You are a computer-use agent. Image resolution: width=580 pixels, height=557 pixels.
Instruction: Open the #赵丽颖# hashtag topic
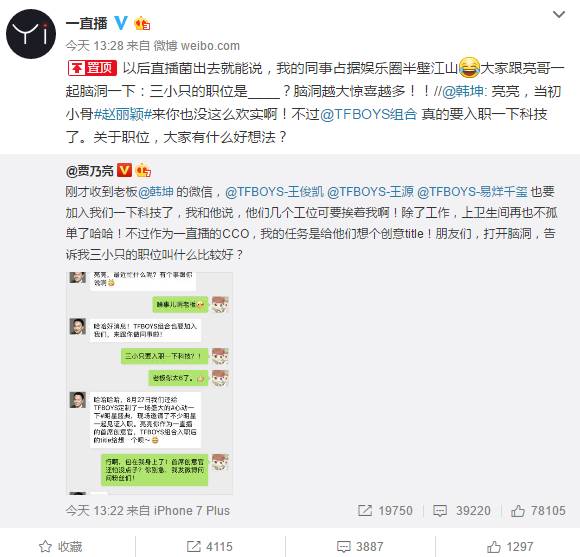pos(123,114)
